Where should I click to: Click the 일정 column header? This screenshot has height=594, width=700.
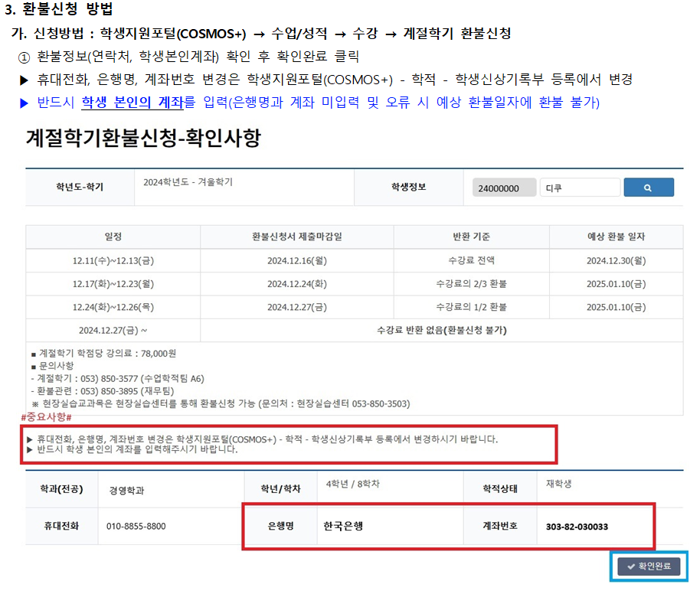(x=113, y=237)
